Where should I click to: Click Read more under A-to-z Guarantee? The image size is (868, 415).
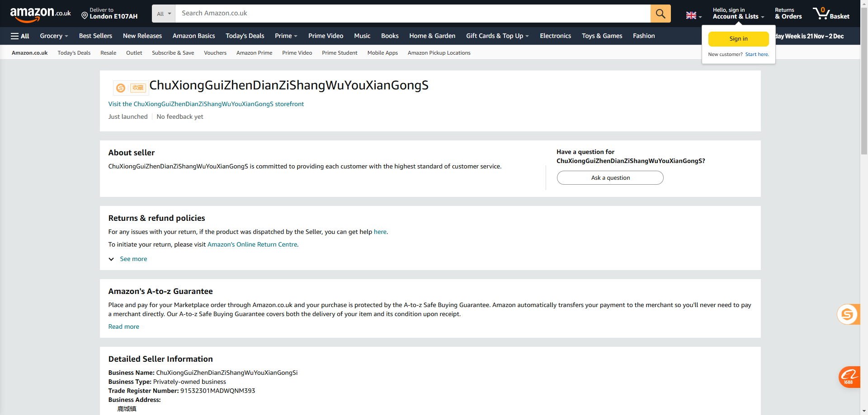(124, 327)
